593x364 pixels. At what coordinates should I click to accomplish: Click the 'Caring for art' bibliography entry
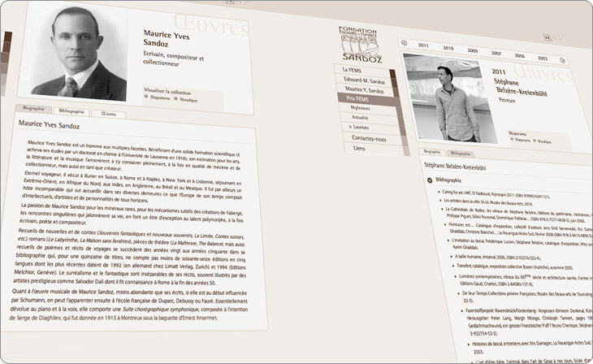click(x=496, y=194)
